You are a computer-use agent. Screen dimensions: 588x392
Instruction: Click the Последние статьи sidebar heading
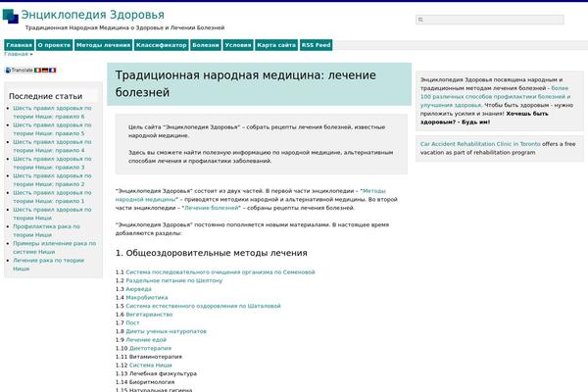(45, 96)
